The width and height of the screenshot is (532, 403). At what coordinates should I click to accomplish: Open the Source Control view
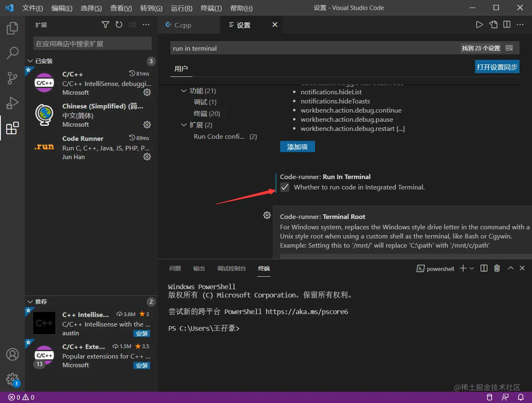point(12,78)
